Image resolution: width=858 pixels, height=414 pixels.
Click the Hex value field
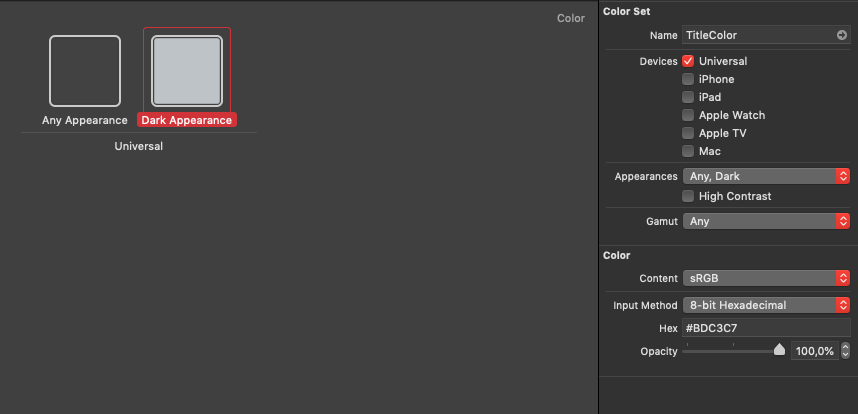click(766, 328)
